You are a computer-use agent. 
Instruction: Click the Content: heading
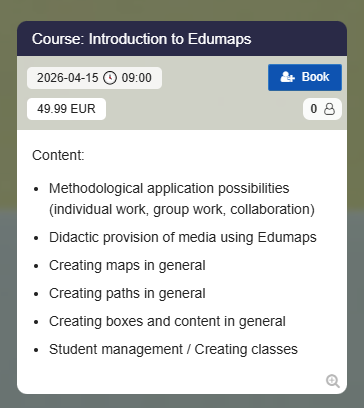[x=58, y=155]
